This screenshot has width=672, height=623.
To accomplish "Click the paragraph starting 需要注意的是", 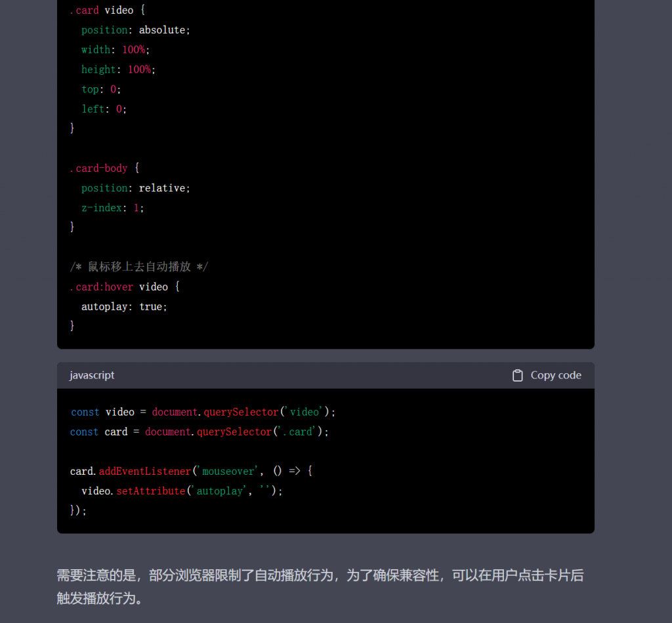I will (320, 587).
